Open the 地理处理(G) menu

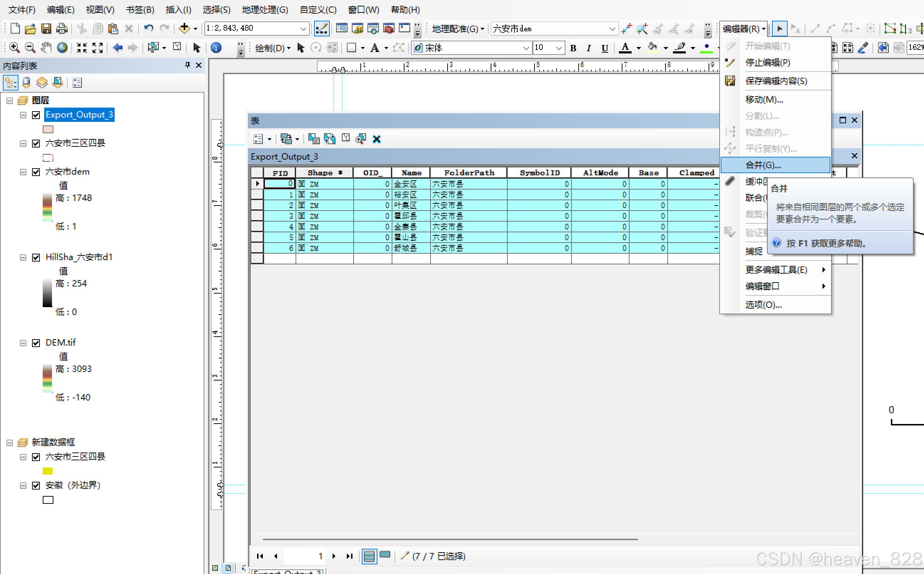pos(265,10)
